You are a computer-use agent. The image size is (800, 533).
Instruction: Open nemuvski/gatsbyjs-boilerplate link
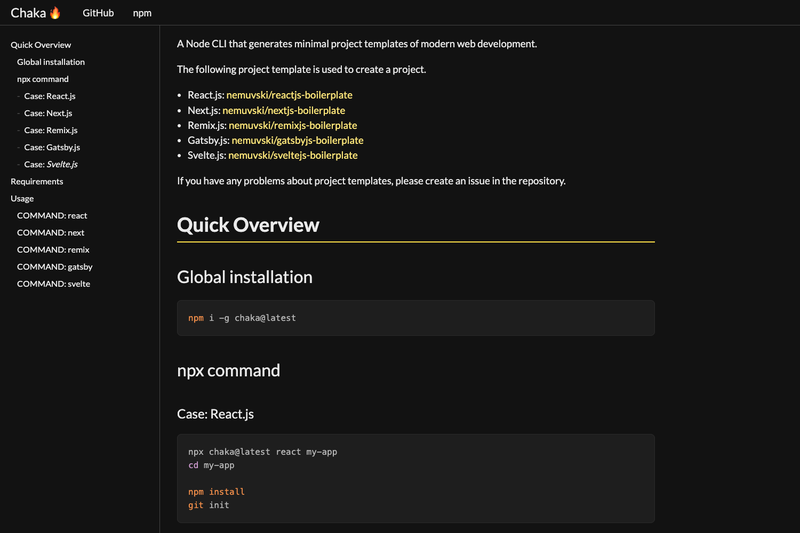coord(297,140)
